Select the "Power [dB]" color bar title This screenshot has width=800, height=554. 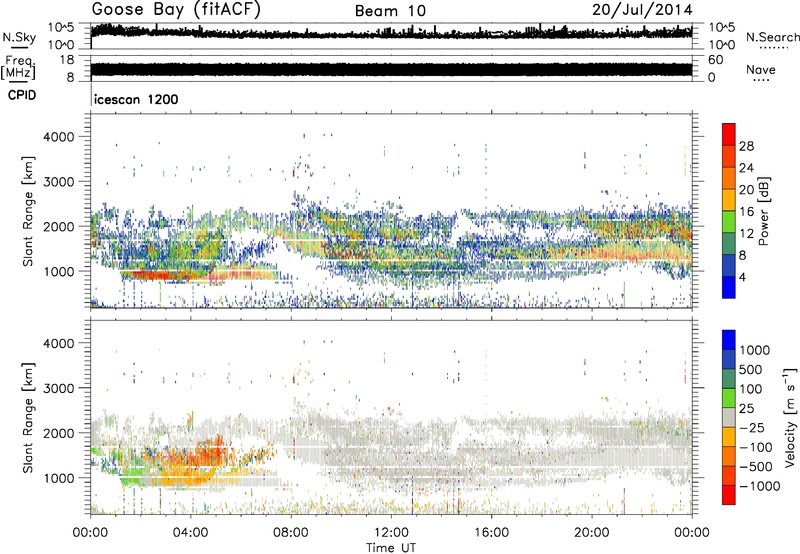point(763,211)
